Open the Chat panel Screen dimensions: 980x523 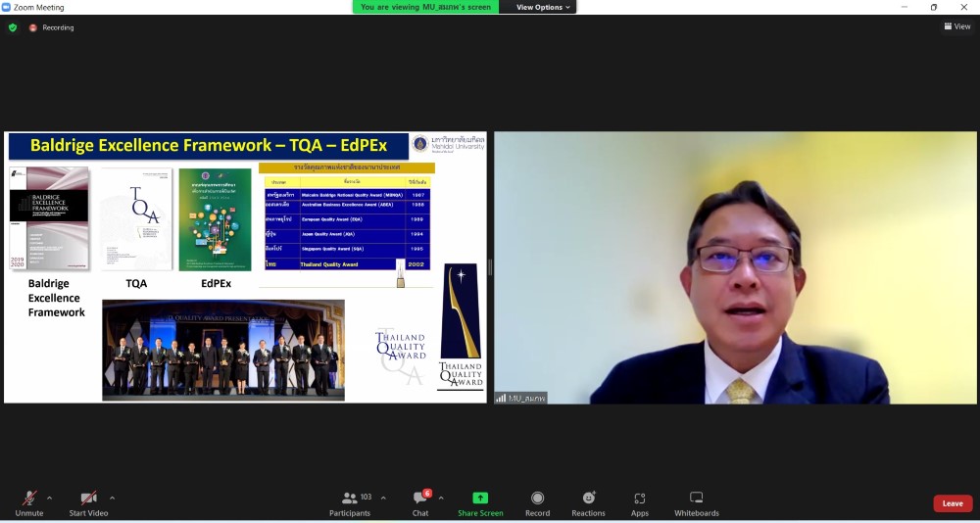click(420, 503)
